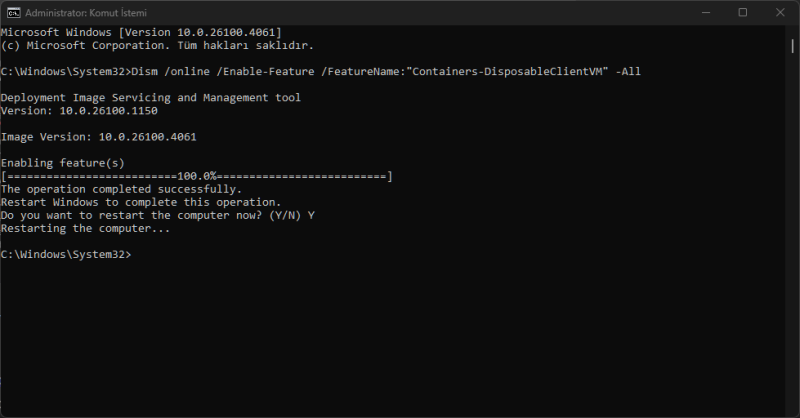The image size is (800, 418).
Task: Click the "Restarting the computer..." message
Action: 86,228
